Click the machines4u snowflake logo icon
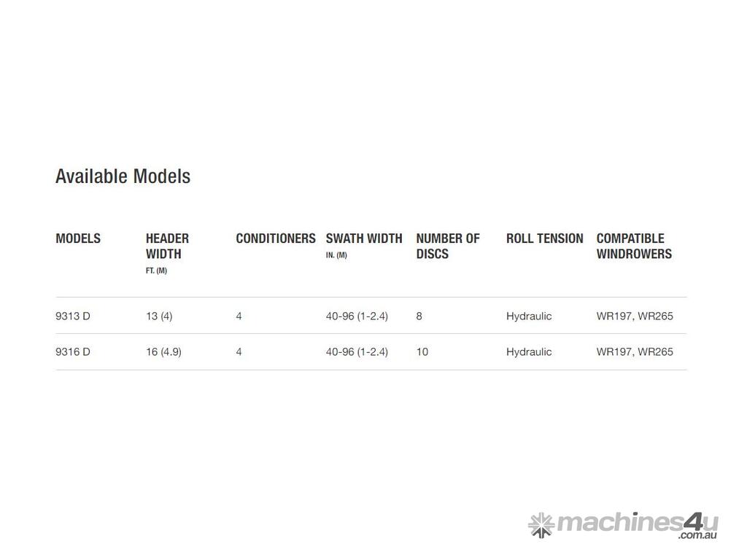The image size is (747, 560). [541, 524]
